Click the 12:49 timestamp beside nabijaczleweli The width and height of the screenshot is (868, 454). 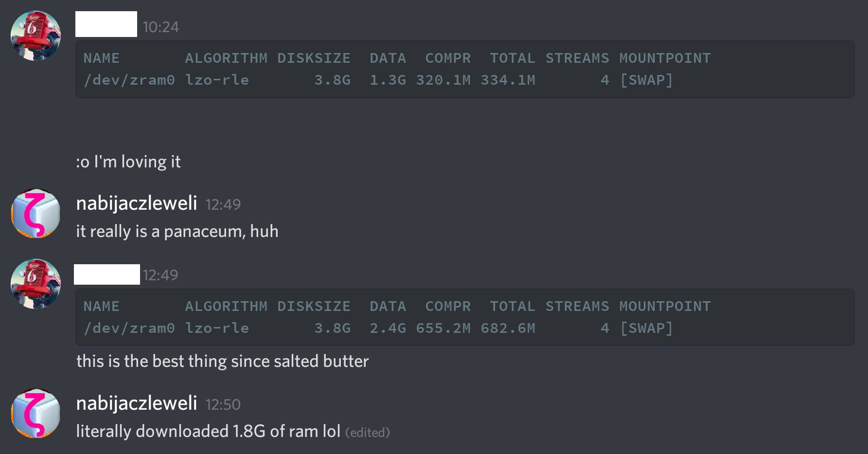(x=223, y=205)
